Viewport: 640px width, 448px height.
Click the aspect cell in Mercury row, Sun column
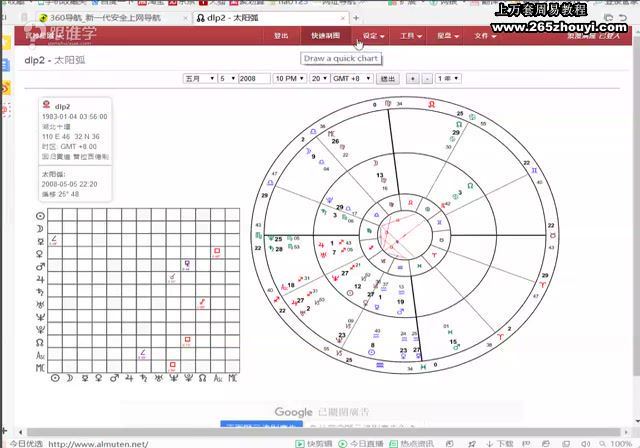pos(53,241)
